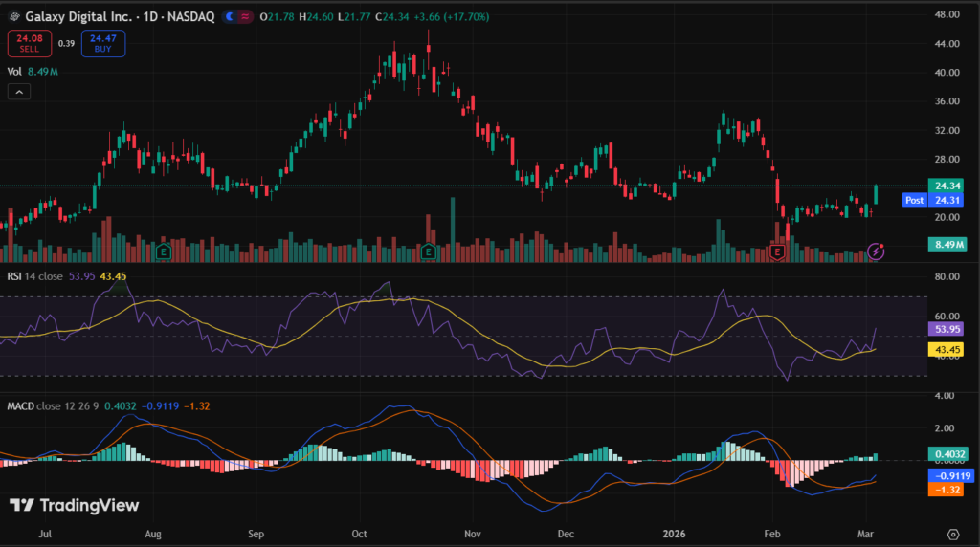The image size is (980, 547).
Task: Open chart settings hexagon gear icon
Action: tap(953, 534)
